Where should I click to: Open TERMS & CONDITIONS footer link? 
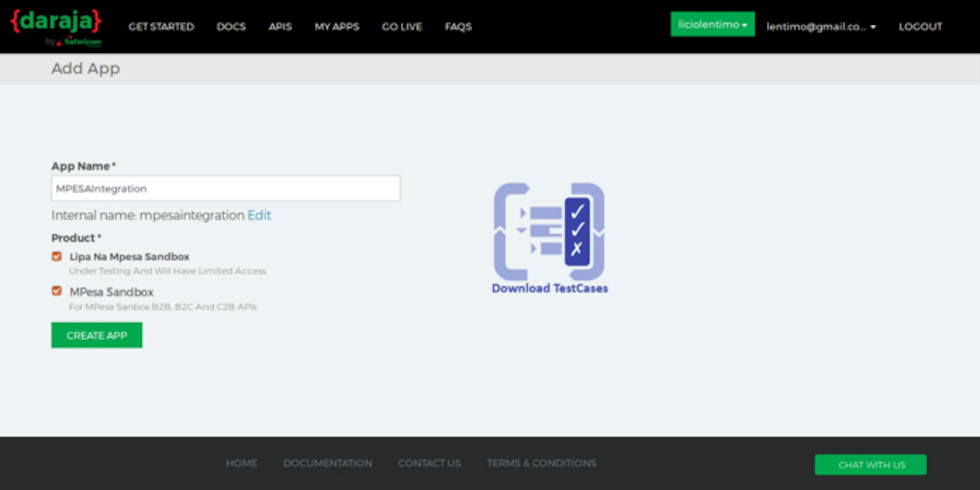click(x=541, y=463)
